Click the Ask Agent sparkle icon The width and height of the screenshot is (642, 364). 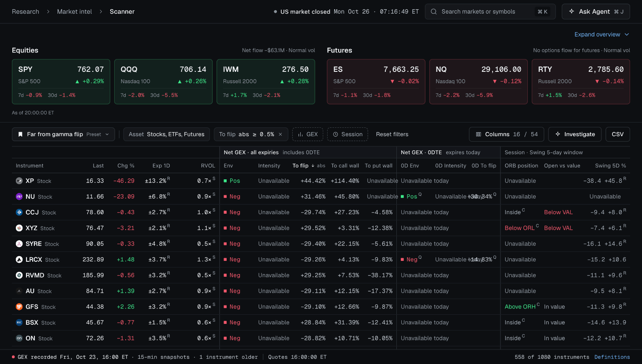point(572,12)
